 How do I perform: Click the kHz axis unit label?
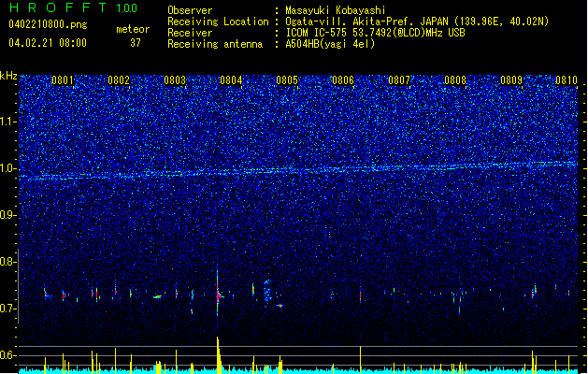(x=8, y=76)
